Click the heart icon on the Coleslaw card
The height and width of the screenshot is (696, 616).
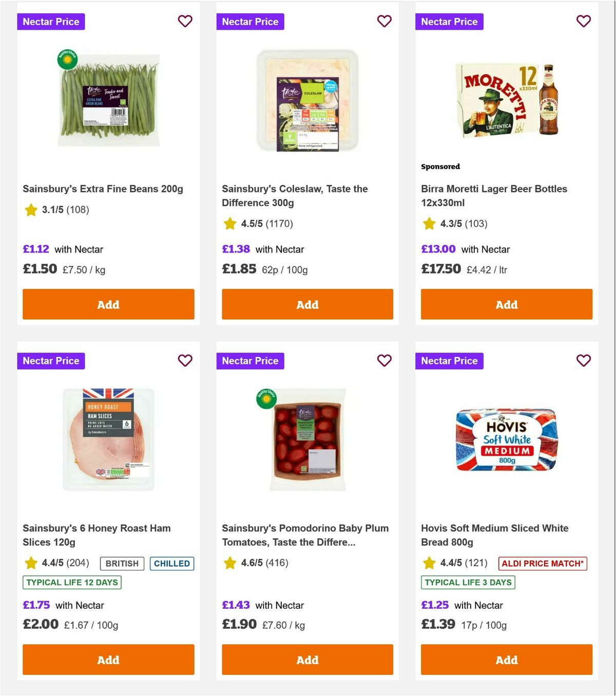point(384,21)
